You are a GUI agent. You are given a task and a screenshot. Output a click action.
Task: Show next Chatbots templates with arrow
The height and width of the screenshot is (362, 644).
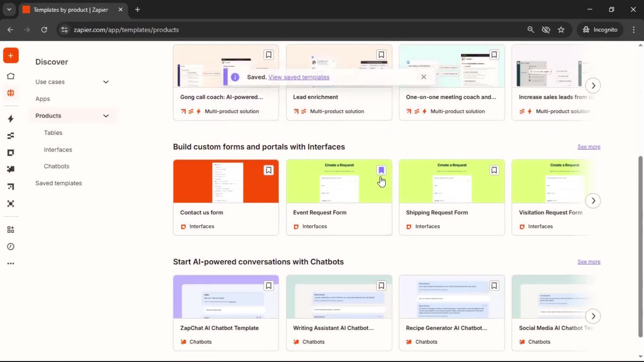pos(593,316)
